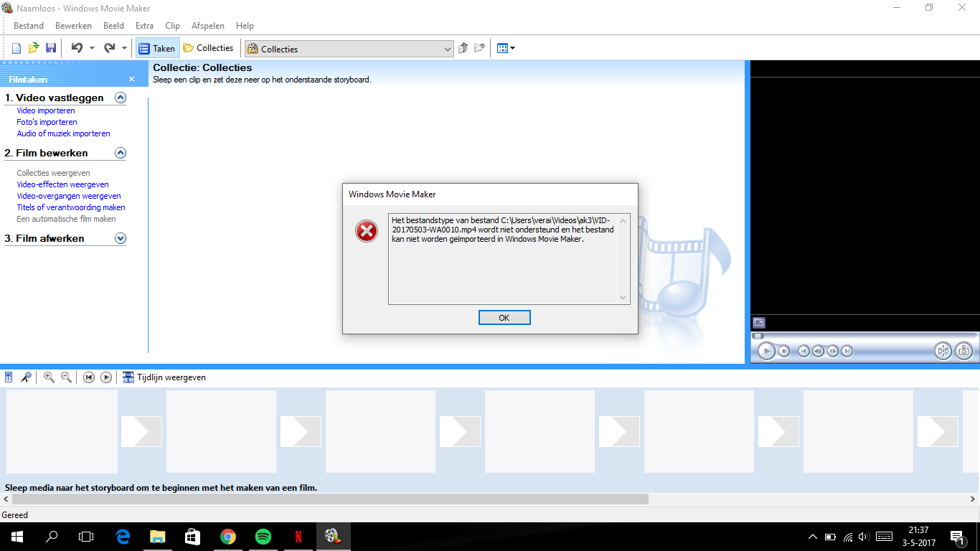Click the Foto's importeren link
The image size is (980, 551).
47,122
